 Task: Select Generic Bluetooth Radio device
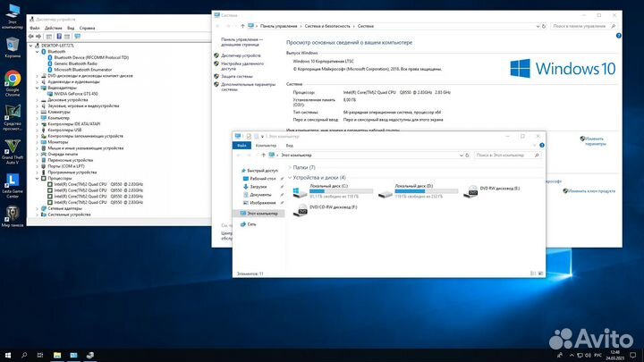tap(75, 63)
